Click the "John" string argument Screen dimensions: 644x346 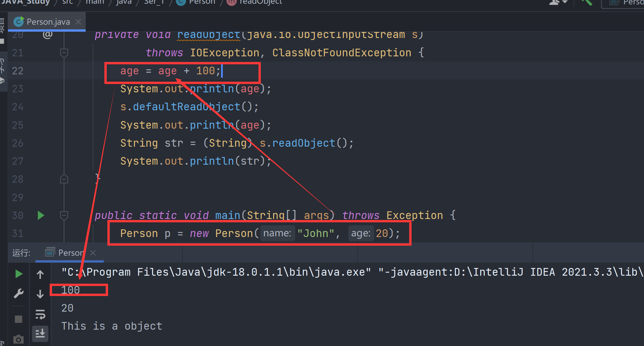[316, 233]
